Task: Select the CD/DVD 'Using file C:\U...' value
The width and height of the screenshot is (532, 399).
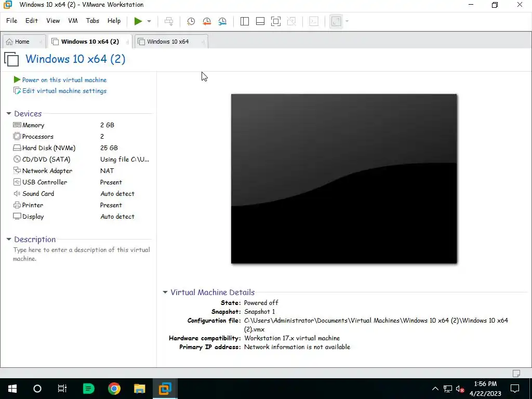Action: (125, 159)
